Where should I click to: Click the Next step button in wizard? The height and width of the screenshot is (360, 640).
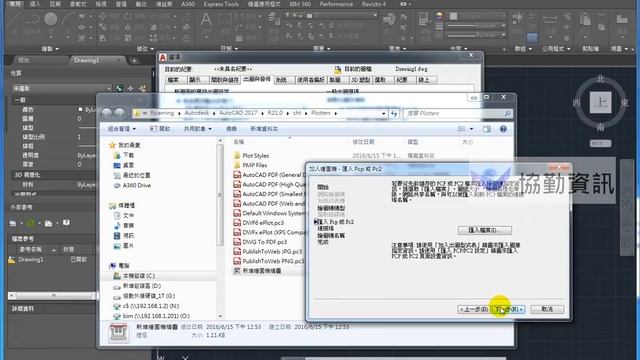click(508, 309)
